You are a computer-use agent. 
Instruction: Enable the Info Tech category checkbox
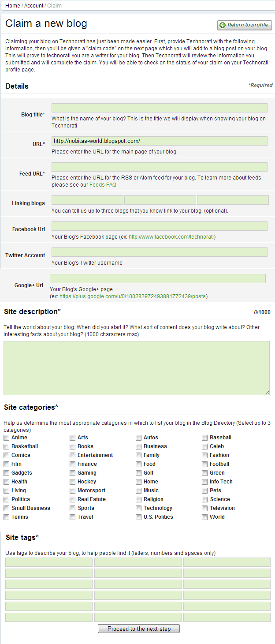[205, 482]
